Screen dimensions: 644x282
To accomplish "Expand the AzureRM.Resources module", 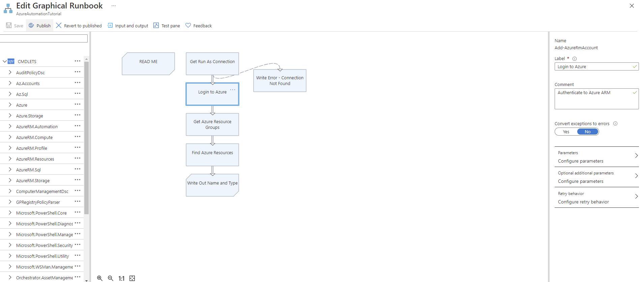I will tap(10, 159).
